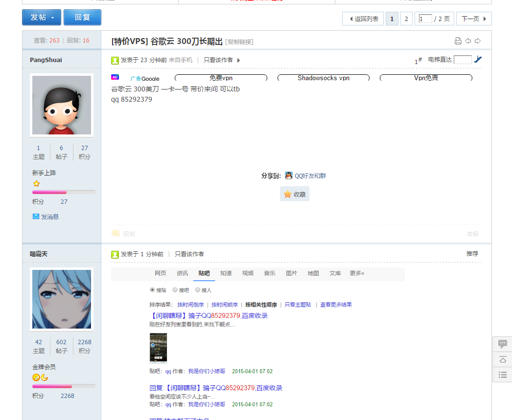Sort results by 按时间顺序

[225, 305]
